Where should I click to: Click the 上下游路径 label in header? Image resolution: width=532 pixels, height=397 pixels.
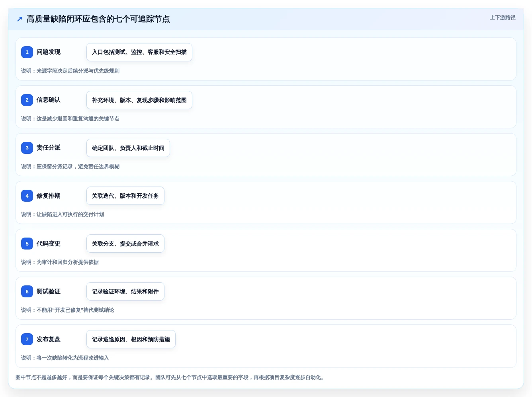[503, 18]
